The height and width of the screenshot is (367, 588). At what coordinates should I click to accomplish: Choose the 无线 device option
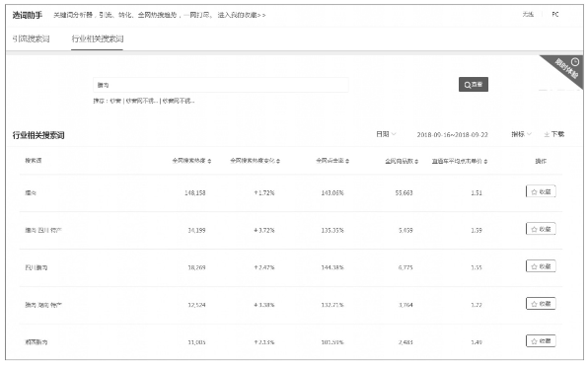(528, 15)
